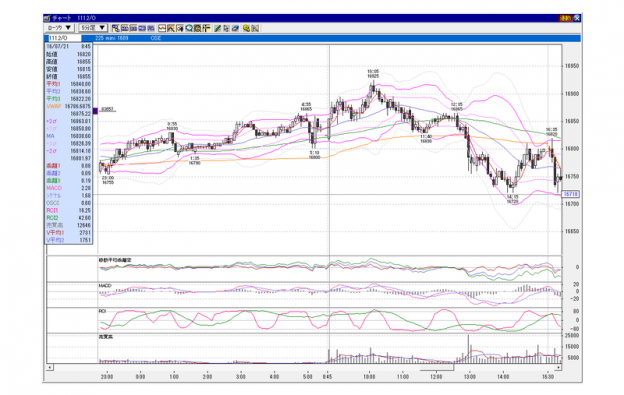
Task: Click the MACD row in data panel
Action: pyautogui.click(x=68, y=188)
